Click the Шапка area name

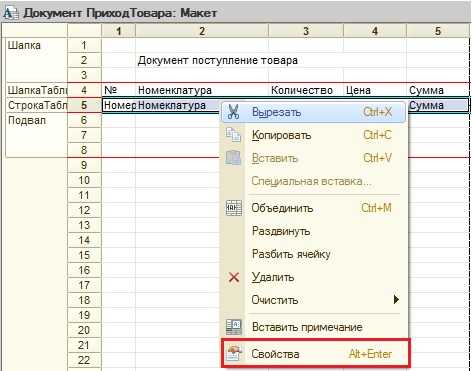24,45
